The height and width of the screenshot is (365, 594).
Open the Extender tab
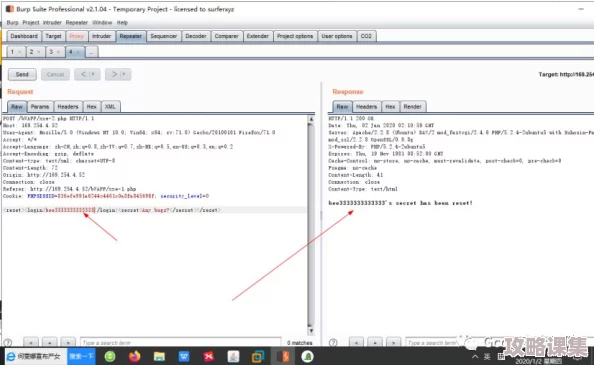[x=258, y=36]
